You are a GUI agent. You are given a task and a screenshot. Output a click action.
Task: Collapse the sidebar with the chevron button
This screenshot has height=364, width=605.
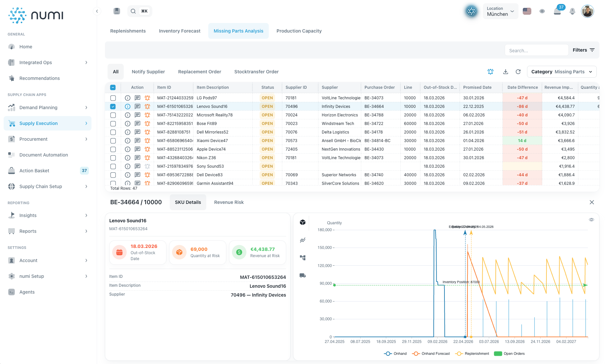[97, 11]
